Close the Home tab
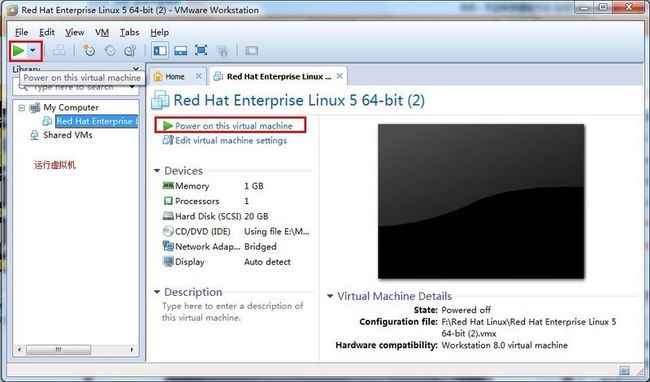Image resolution: width=650 pixels, height=382 pixels. 199,76
